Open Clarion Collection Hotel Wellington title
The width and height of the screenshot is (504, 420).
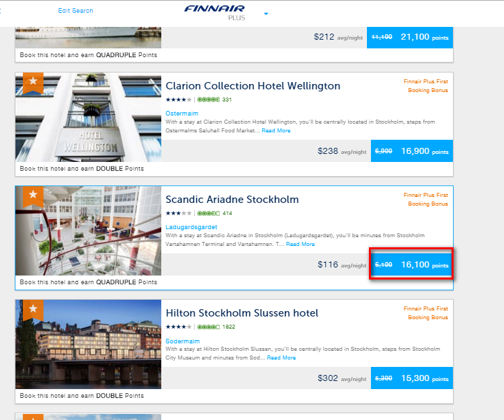253,86
